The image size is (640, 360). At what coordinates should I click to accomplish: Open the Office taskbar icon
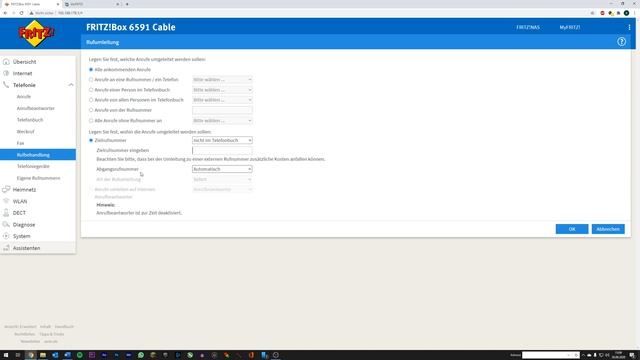coord(251,355)
